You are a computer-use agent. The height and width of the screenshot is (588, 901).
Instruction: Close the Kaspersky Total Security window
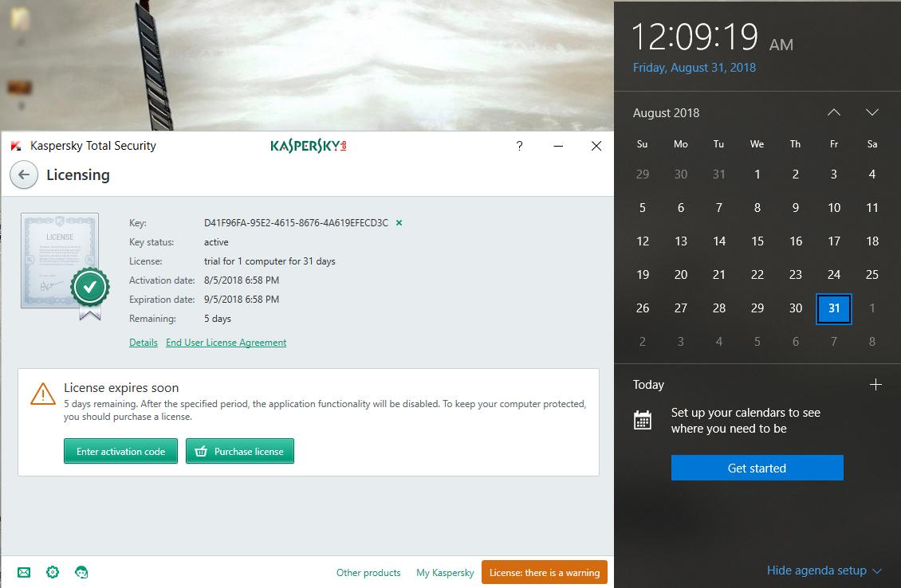(x=596, y=146)
